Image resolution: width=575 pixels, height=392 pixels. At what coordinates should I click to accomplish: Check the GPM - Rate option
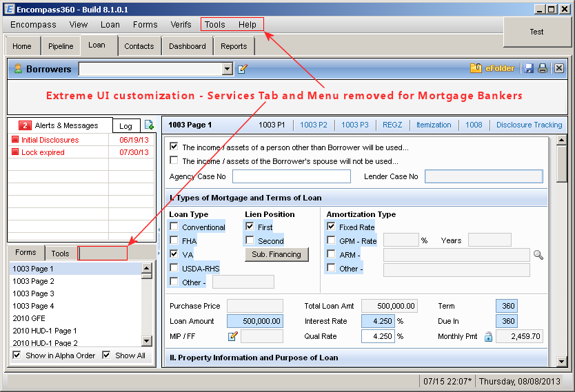[x=331, y=240]
